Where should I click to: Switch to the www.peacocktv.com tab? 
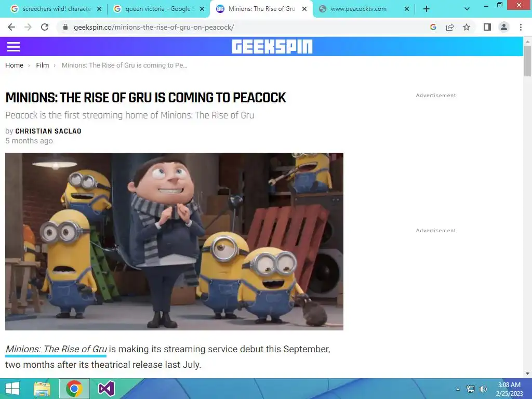363,9
